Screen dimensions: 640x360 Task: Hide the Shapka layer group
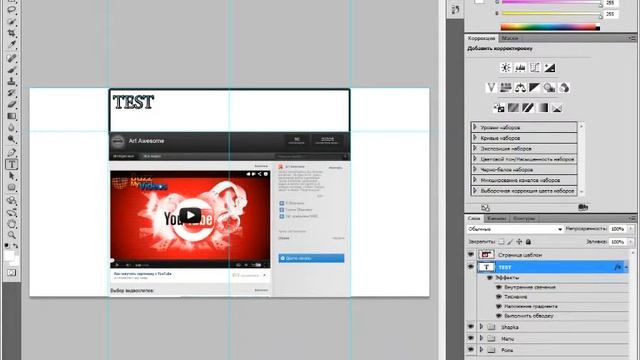tap(471, 327)
